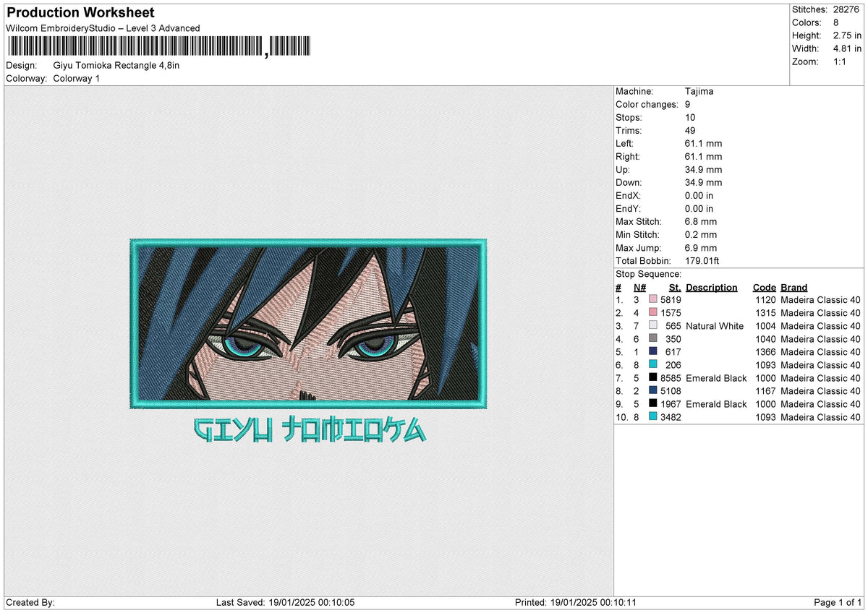868x613 pixels.
Task: Click the 'Color changes:' value 9
Action: pyautogui.click(x=688, y=105)
